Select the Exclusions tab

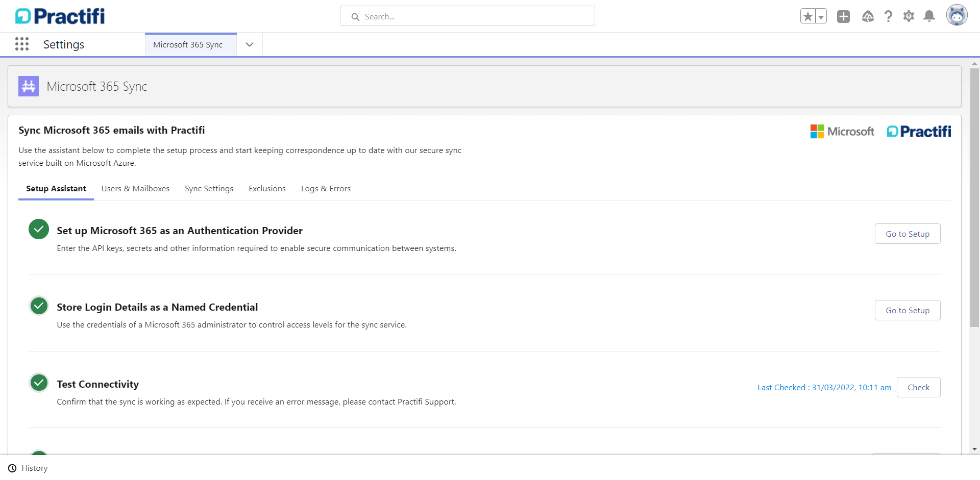click(x=267, y=189)
